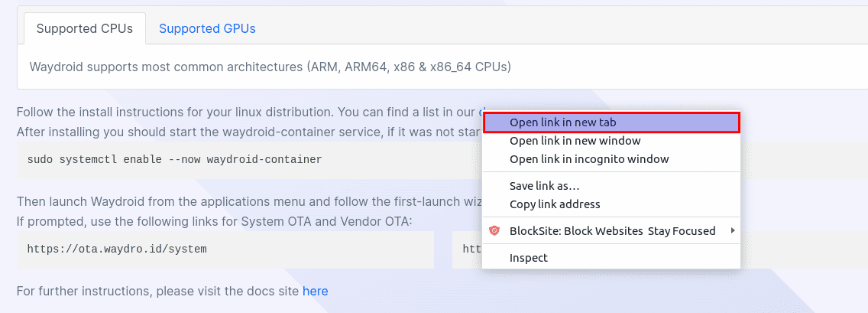
Task: Click the "Then launch Waydroid" sentence
Action: coord(249,201)
